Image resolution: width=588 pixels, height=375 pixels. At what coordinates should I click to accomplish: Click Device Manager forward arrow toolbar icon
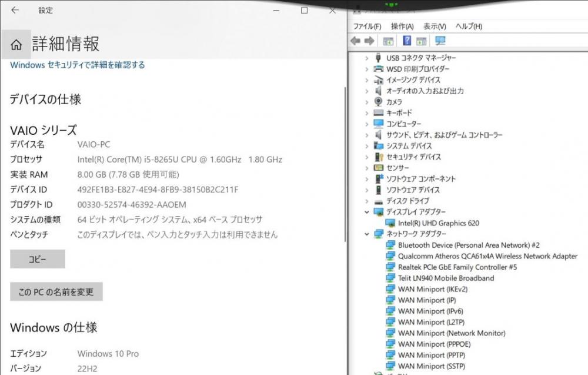click(369, 41)
